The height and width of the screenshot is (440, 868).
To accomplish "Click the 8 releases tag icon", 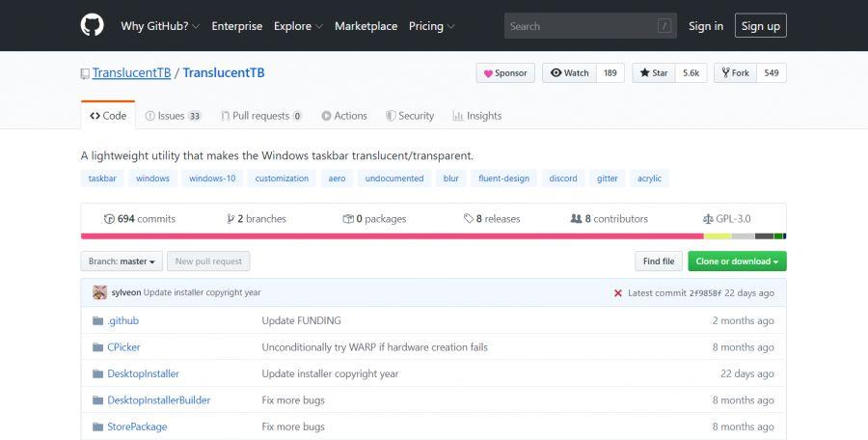I will [x=469, y=219].
